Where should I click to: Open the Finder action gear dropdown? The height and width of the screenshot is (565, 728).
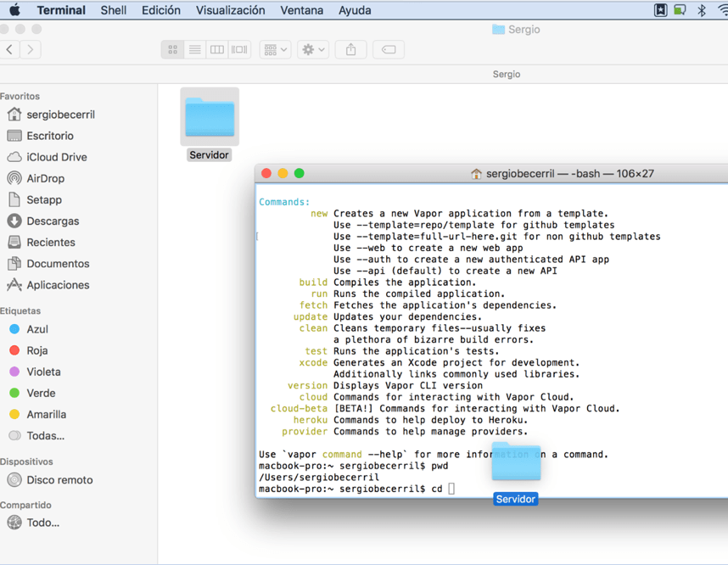pyautogui.click(x=313, y=49)
